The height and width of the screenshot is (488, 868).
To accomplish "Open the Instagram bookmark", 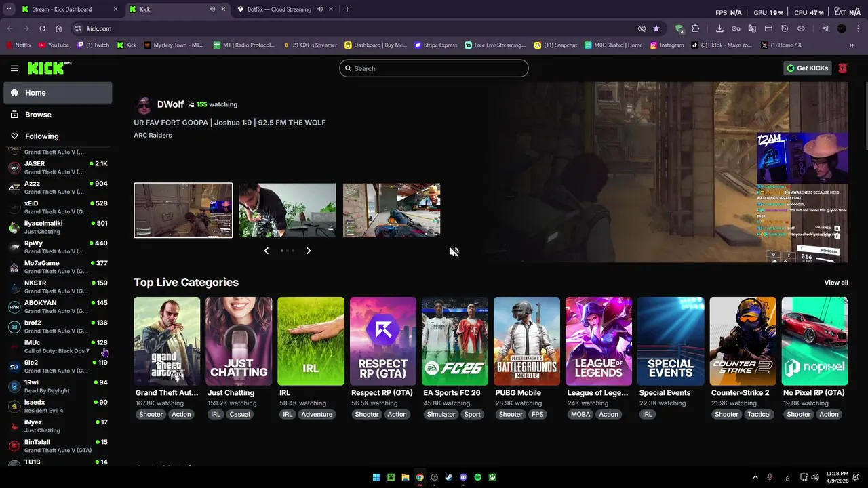I will 667,45.
